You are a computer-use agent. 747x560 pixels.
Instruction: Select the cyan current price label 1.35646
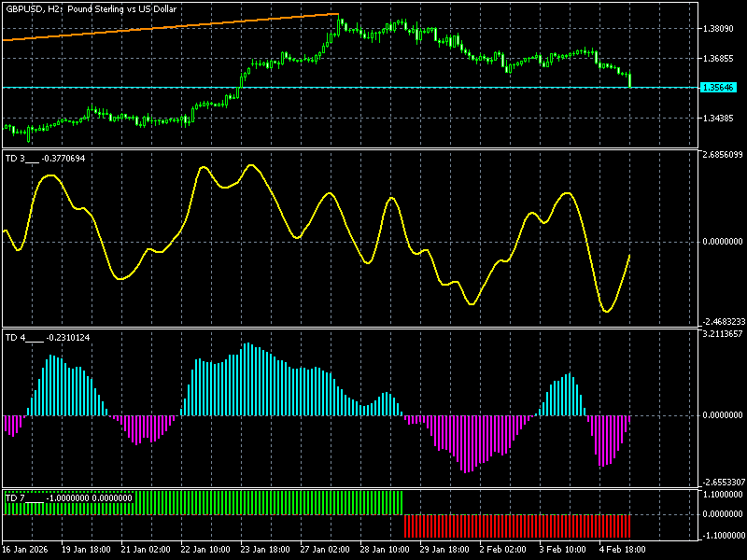pos(718,88)
